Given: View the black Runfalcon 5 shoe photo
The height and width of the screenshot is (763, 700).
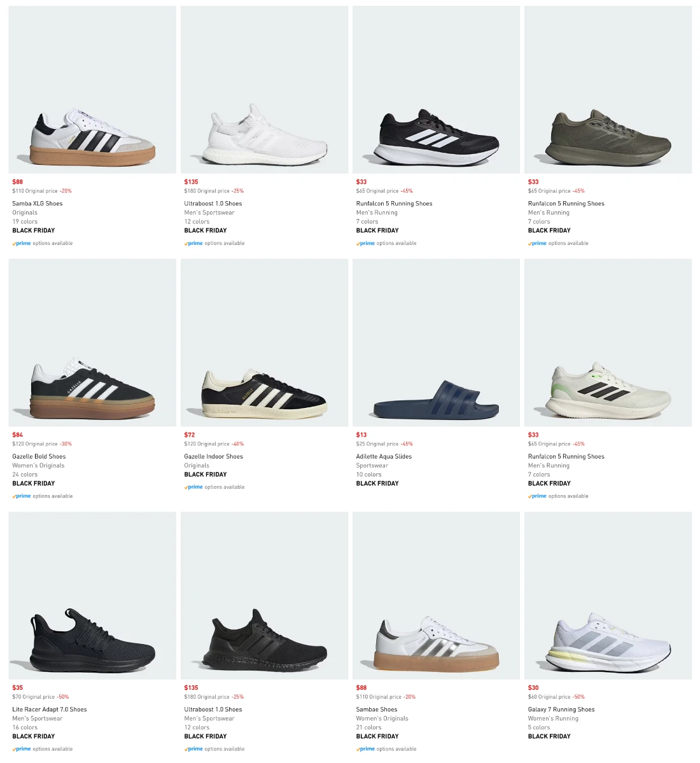Looking at the screenshot, I should [x=436, y=90].
